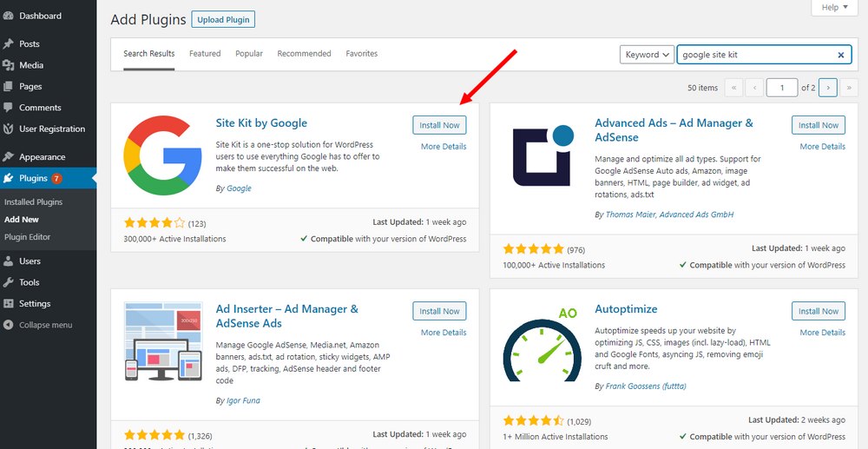Click the Collapse menu arrow icon

click(8, 325)
